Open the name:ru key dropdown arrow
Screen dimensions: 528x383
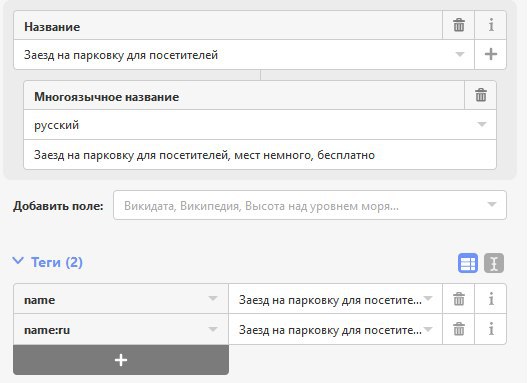point(212,329)
